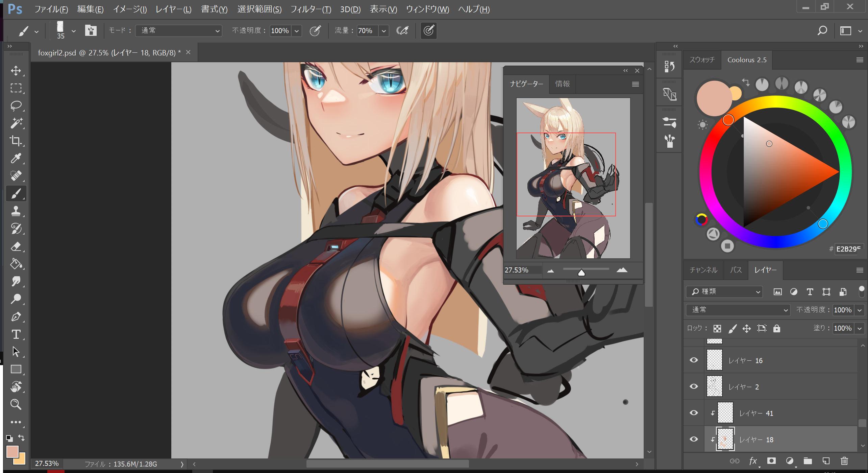This screenshot has width=868, height=473.
Task: Select the Eyedropper tool
Action: point(16,159)
